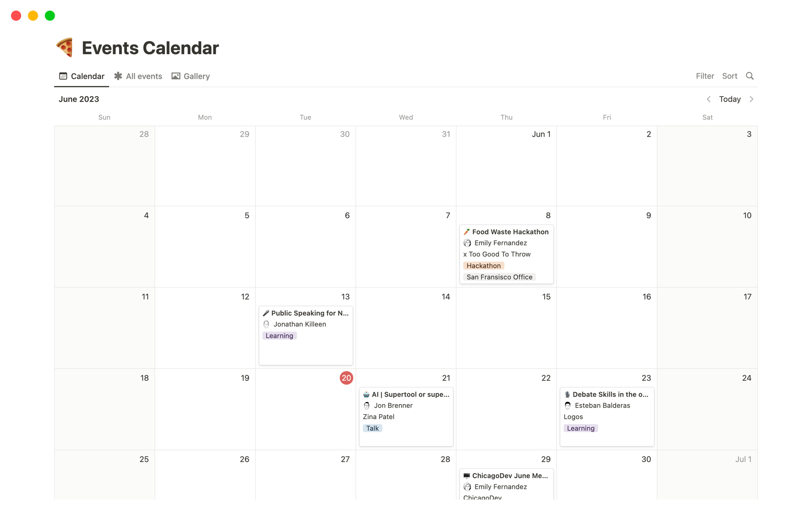Toggle the Talk tag on June 21
The width and height of the screenshot is (812, 508).
pyautogui.click(x=372, y=428)
